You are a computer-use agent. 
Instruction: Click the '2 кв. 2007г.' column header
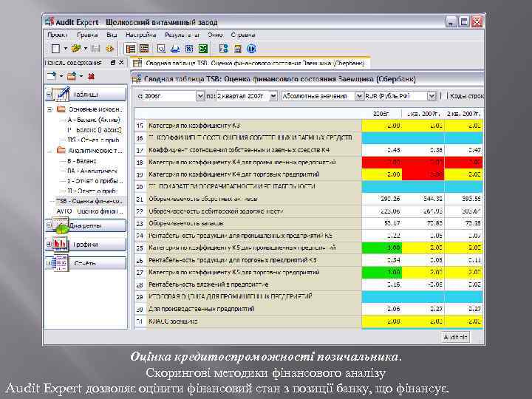[463, 114]
